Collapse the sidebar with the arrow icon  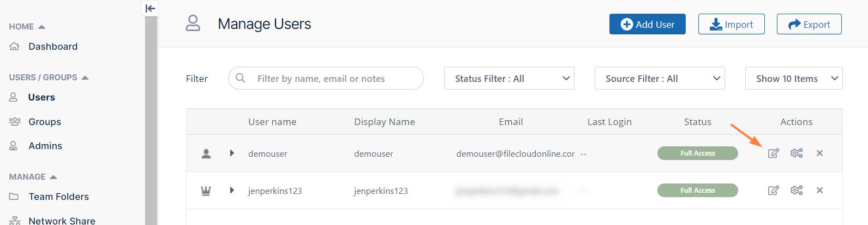point(150,8)
